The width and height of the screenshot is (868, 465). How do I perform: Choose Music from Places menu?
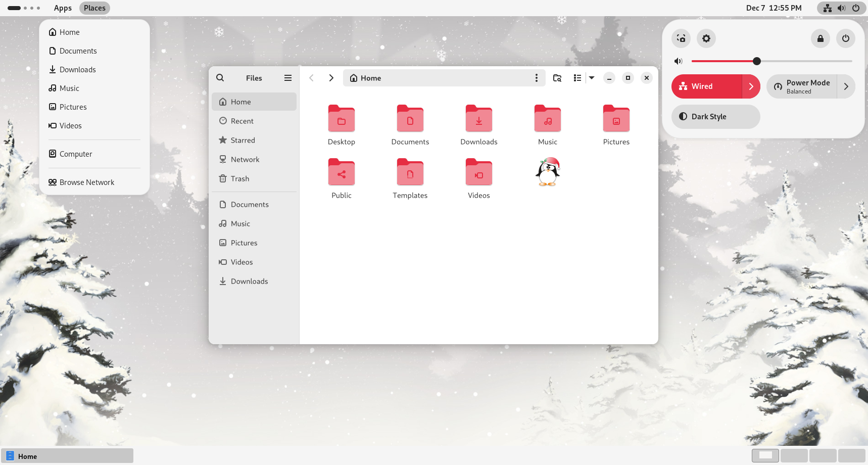94,88
